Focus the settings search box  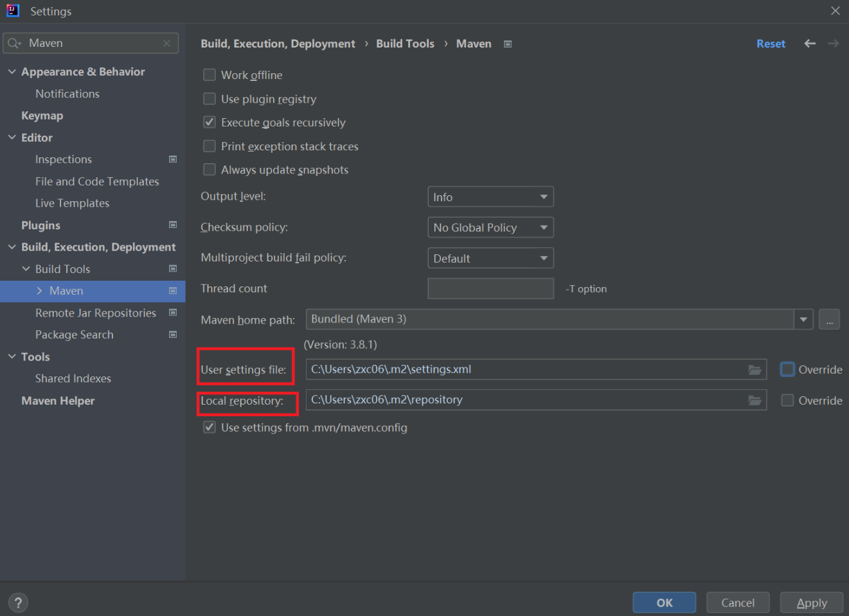[x=91, y=43]
